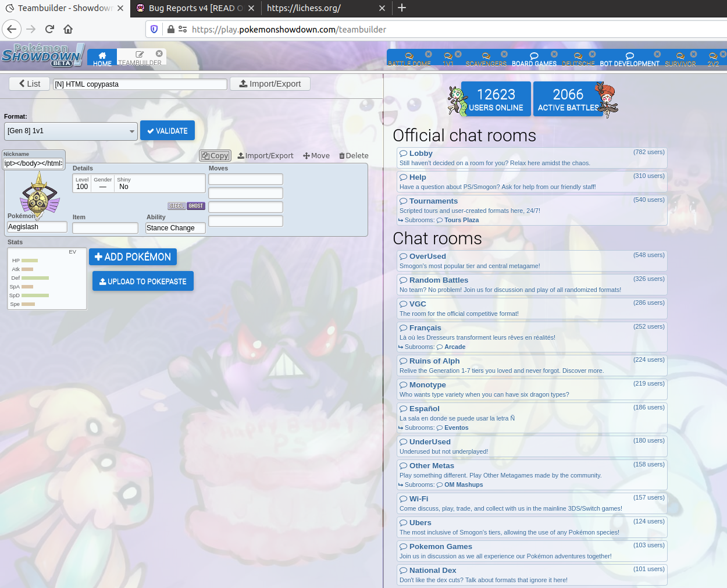The height and width of the screenshot is (588, 727).
Task: Click the Ability field showing Stance Change
Action: (x=175, y=228)
